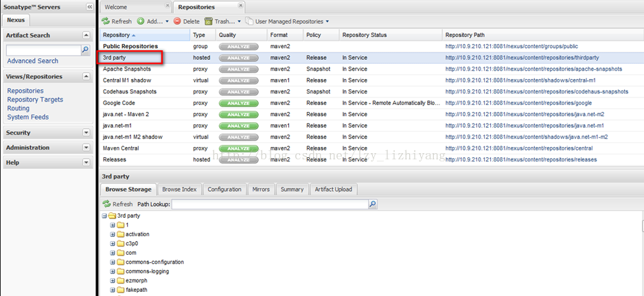The width and height of the screenshot is (644, 296).
Task: Click the Path Lookup search icon
Action: click(x=373, y=203)
